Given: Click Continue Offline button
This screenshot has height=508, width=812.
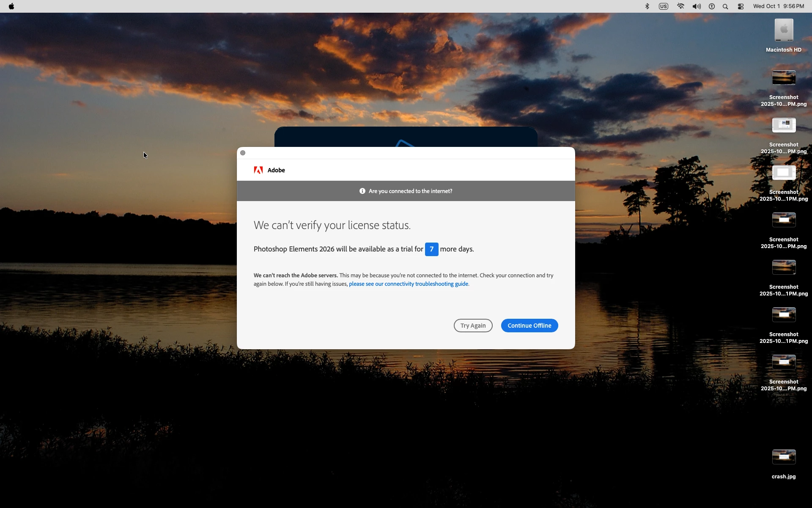Looking at the screenshot, I should click(529, 326).
